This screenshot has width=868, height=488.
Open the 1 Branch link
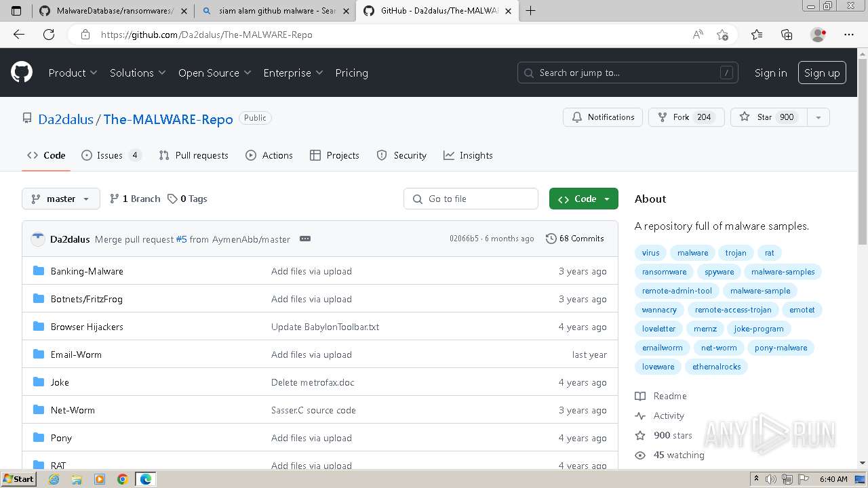tap(135, 199)
